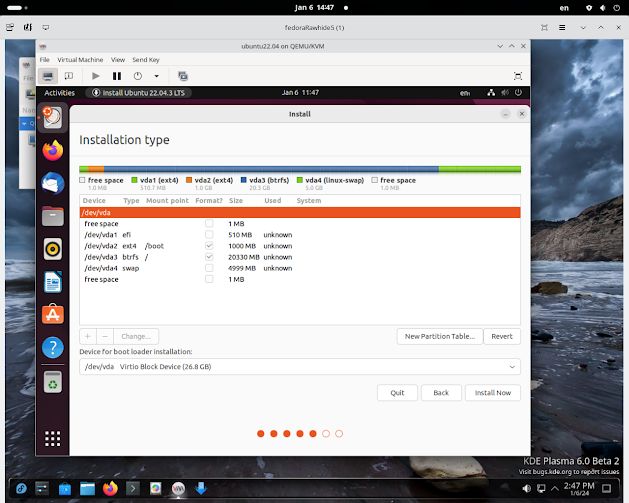Click the add partition plus button

click(x=88, y=336)
